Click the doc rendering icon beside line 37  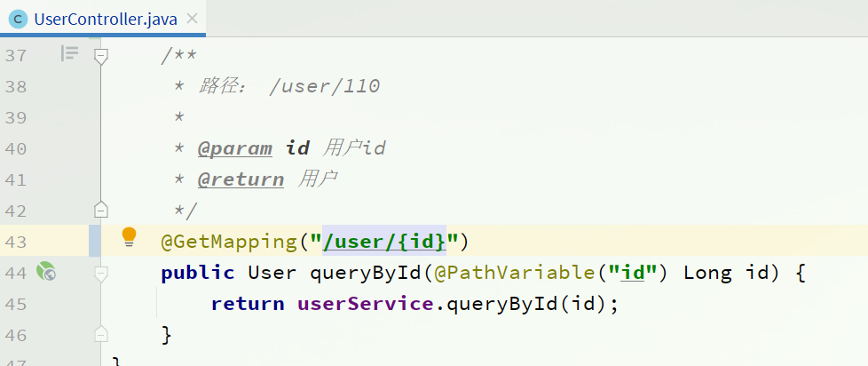(x=69, y=53)
